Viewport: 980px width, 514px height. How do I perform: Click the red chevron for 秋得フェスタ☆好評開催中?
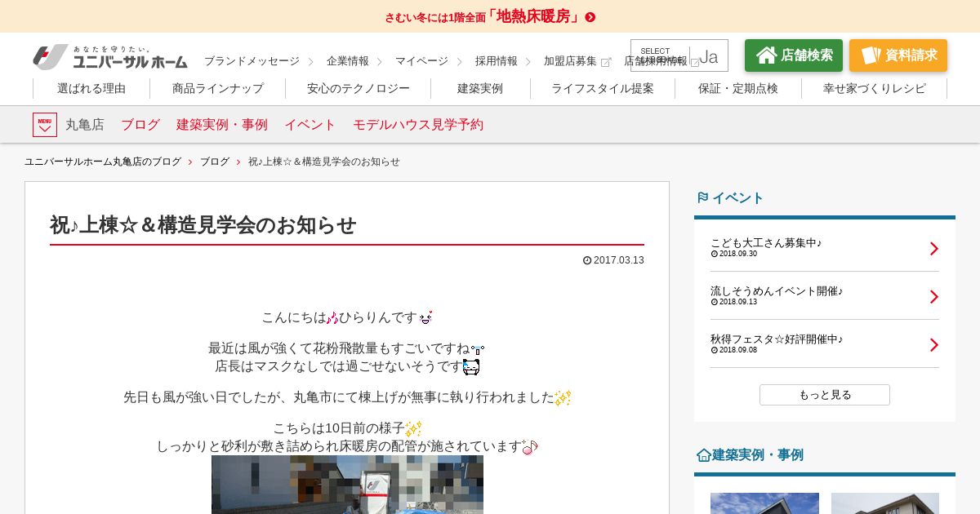coord(934,345)
